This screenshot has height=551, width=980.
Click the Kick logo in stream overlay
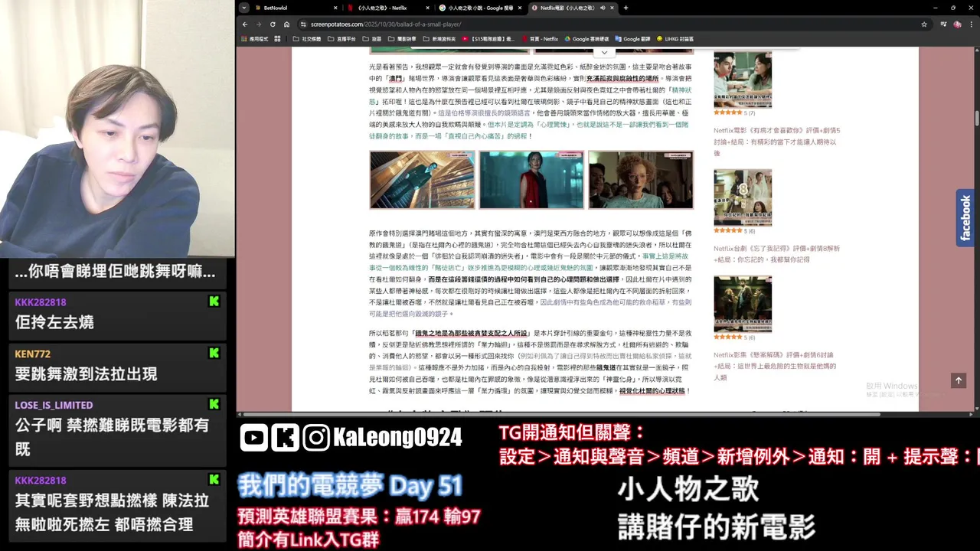286,437
